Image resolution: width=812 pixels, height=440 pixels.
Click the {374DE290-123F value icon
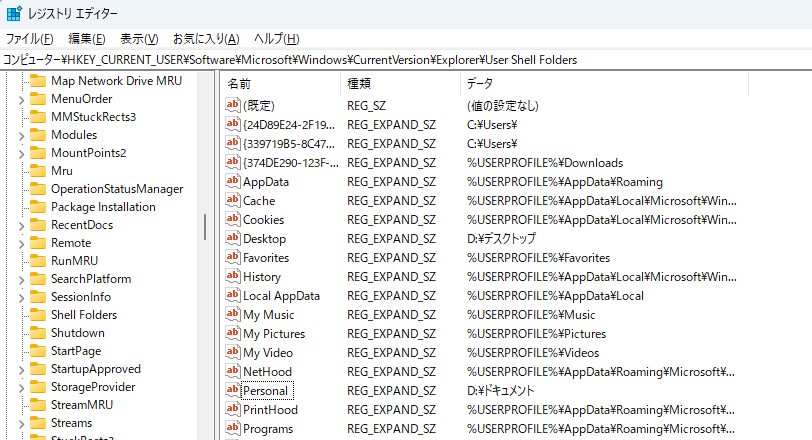pyautogui.click(x=233, y=162)
